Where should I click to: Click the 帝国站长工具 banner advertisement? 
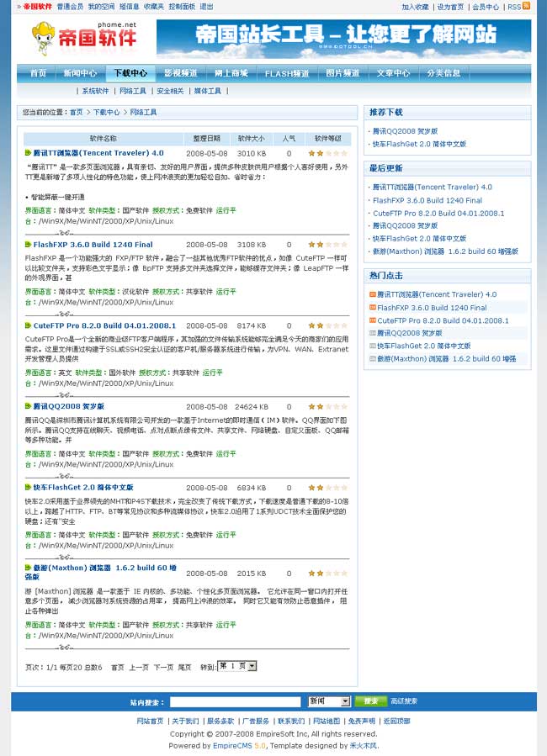tap(343, 39)
